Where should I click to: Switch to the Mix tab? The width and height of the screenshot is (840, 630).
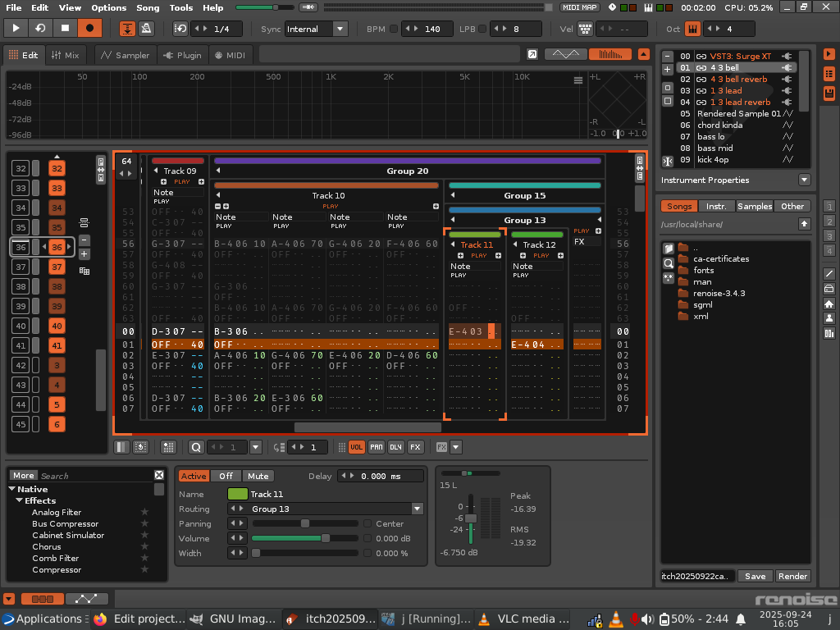(x=65, y=55)
